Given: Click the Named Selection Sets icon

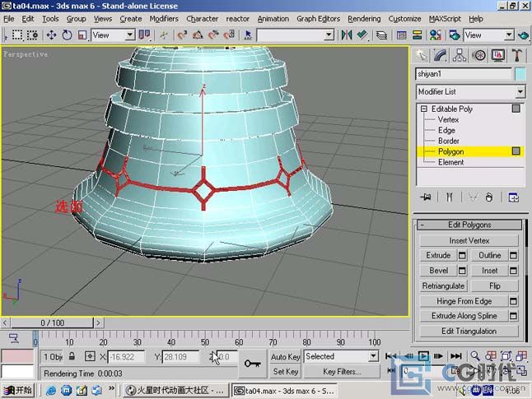Looking at the screenshot, I should (248, 35).
